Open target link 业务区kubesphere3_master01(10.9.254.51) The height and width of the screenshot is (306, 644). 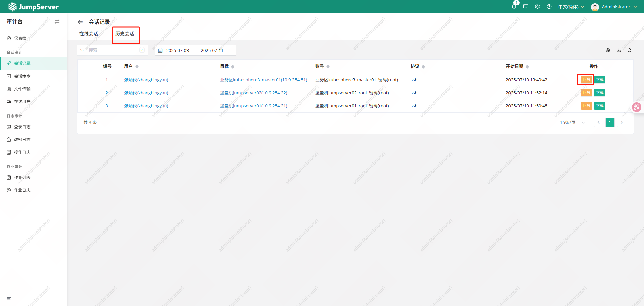coord(263,80)
